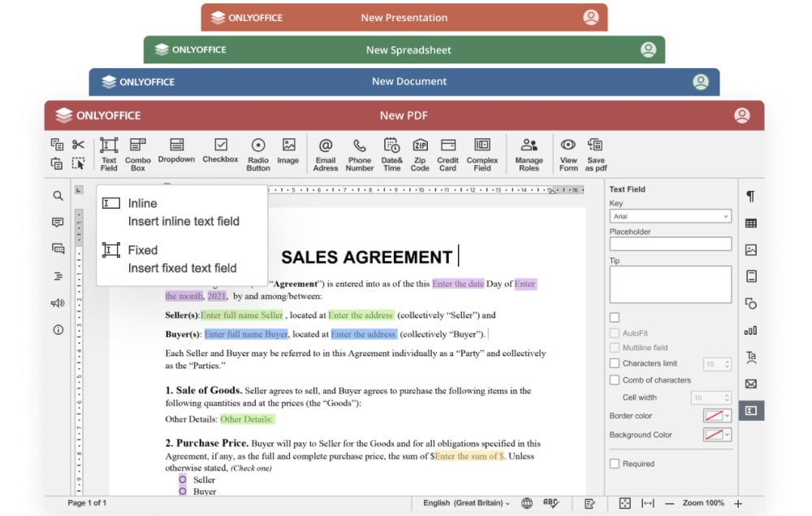Click the View Form button
Viewport: 812px width, 516px height.
[568, 154]
